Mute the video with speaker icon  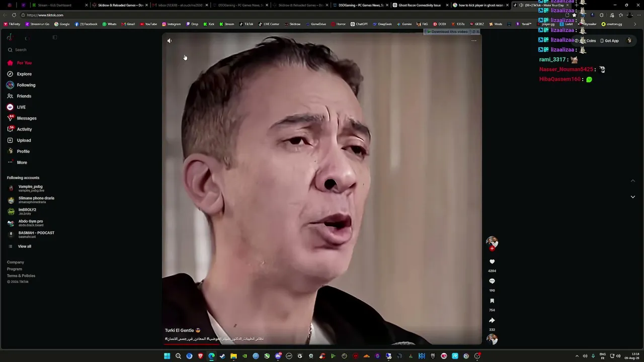point(170,41)
